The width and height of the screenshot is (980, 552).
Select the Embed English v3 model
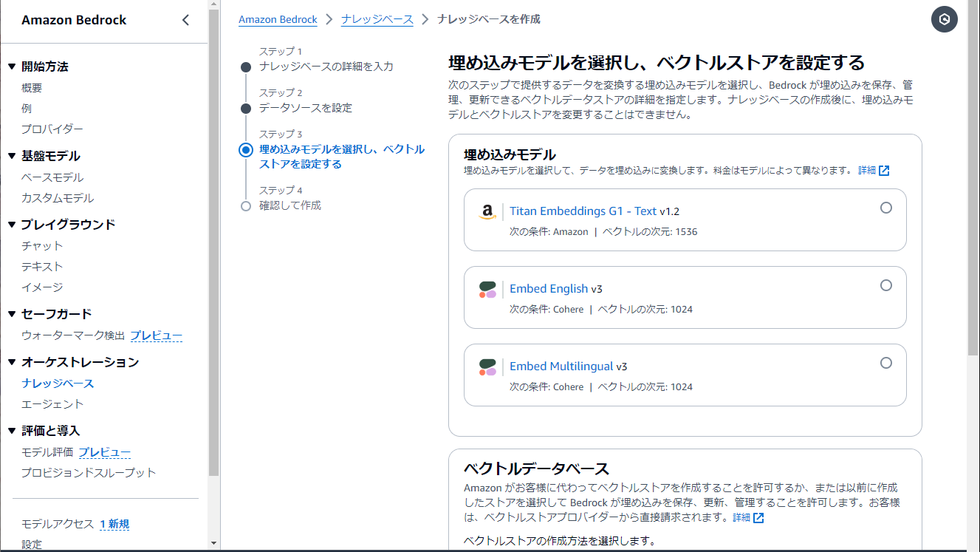(885, 285)
